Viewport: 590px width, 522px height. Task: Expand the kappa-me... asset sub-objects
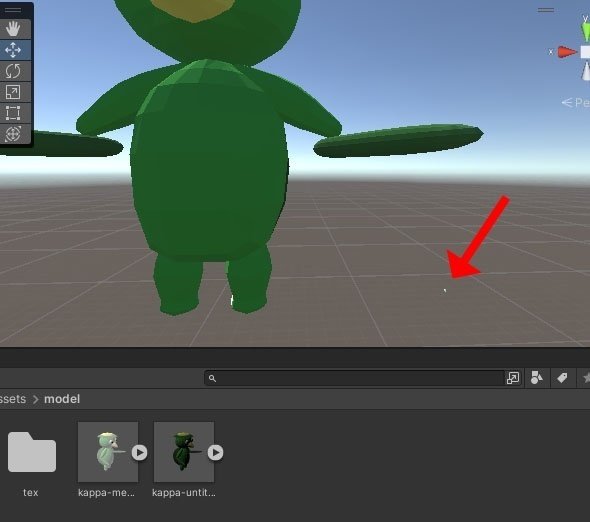(140, 452)
